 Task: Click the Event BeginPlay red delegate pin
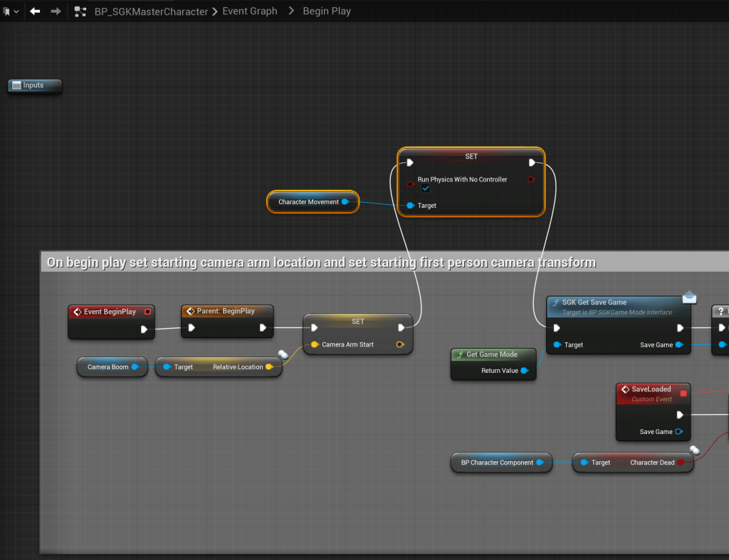(x=147, y=312)
